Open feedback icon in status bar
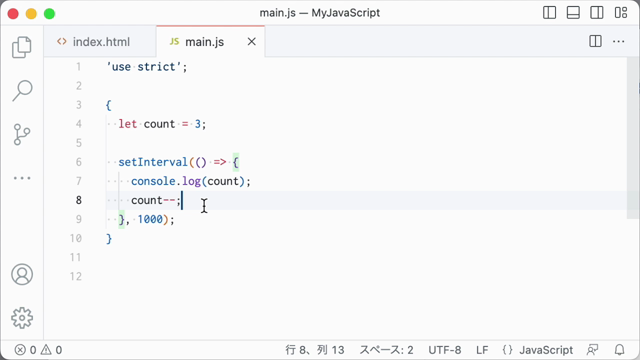640x360 pixels. tap(592, 350)
